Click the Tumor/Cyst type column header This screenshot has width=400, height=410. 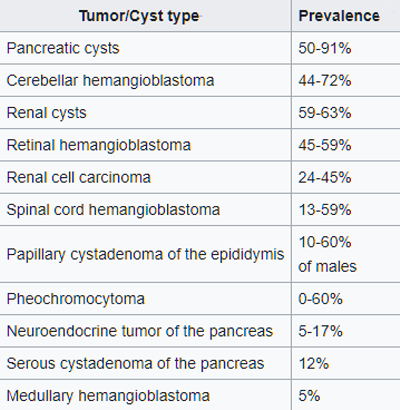(139, 16)
